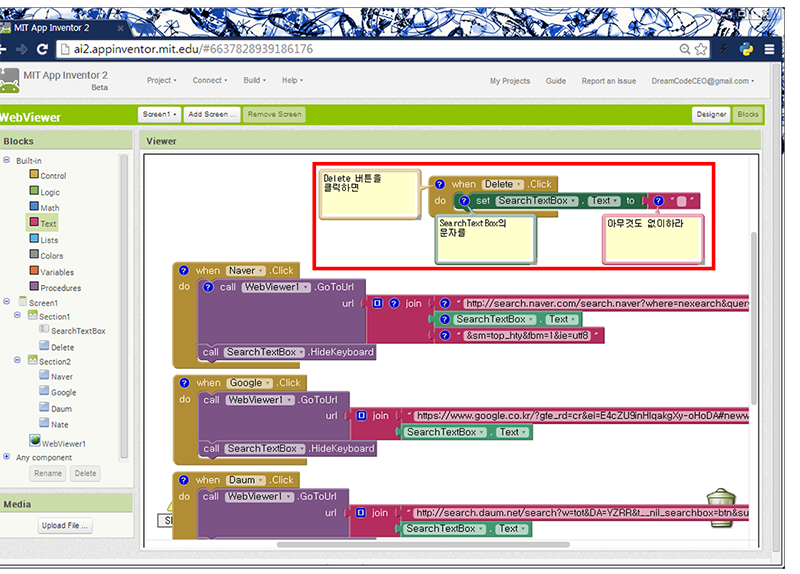The image size is (800, 574).
Task: Click the viewer vertical scrollbar
Action: pos(754,318)
